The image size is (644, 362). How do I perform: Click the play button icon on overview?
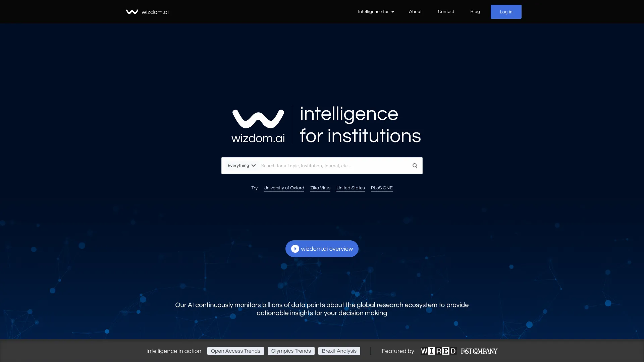click(x=294, y=248)
